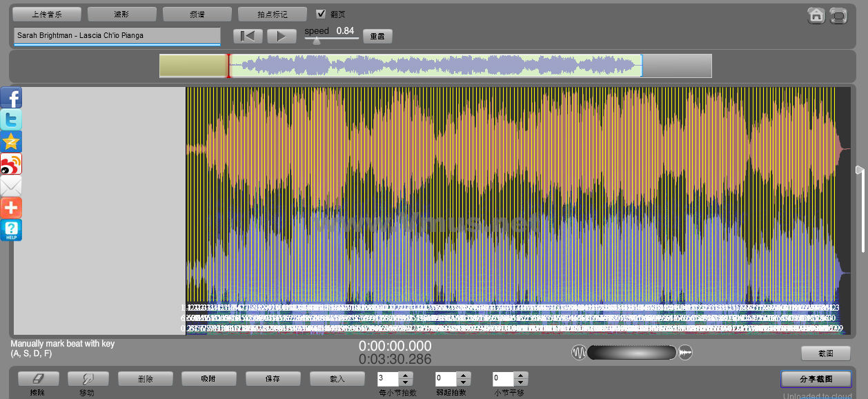The image size is (868, 399).
Task: Share via the Twitter icon
Action: pos(11,119)
